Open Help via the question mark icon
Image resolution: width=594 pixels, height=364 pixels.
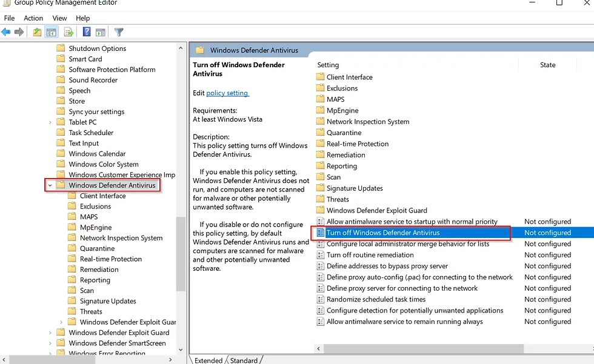[x=87, y=32]
